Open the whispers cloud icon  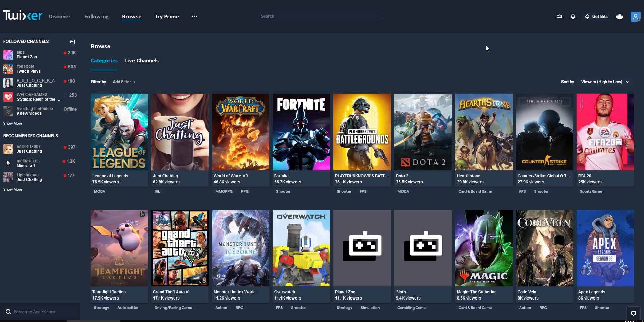tap(620, 16)
